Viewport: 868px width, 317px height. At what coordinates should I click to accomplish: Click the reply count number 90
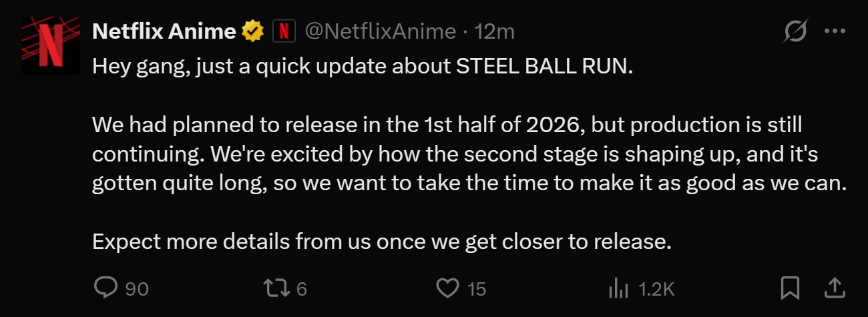[x=137, y=289]
